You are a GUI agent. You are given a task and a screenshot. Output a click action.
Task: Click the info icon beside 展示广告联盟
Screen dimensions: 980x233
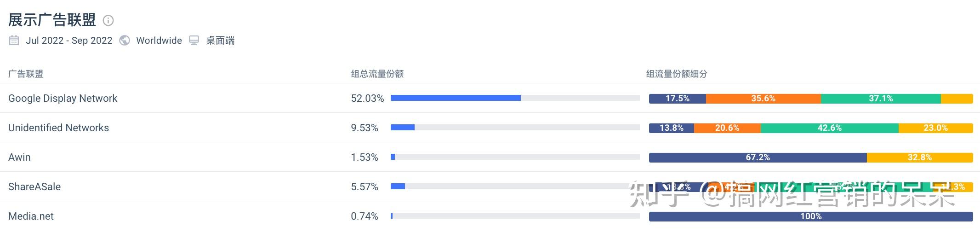108,20
